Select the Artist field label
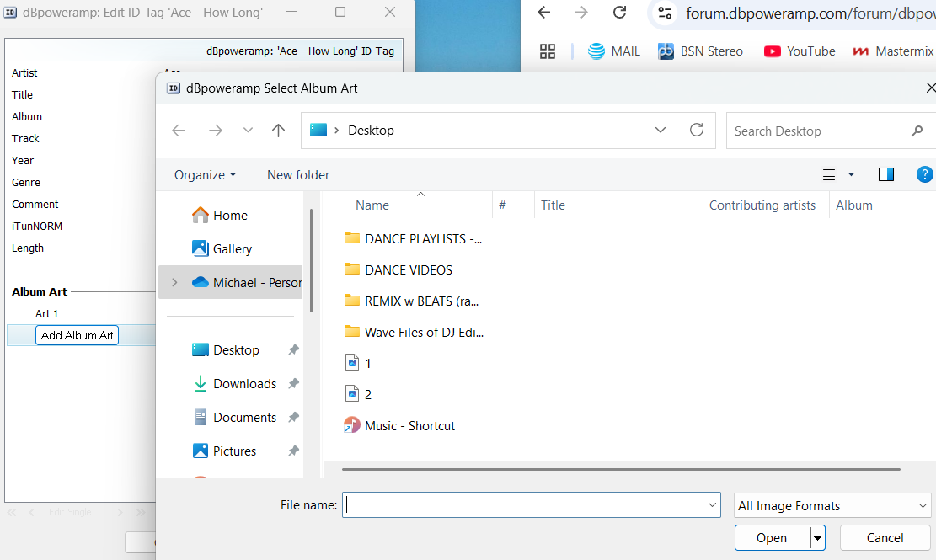Viewport: 936px width, 560px height. click(24, 72)
